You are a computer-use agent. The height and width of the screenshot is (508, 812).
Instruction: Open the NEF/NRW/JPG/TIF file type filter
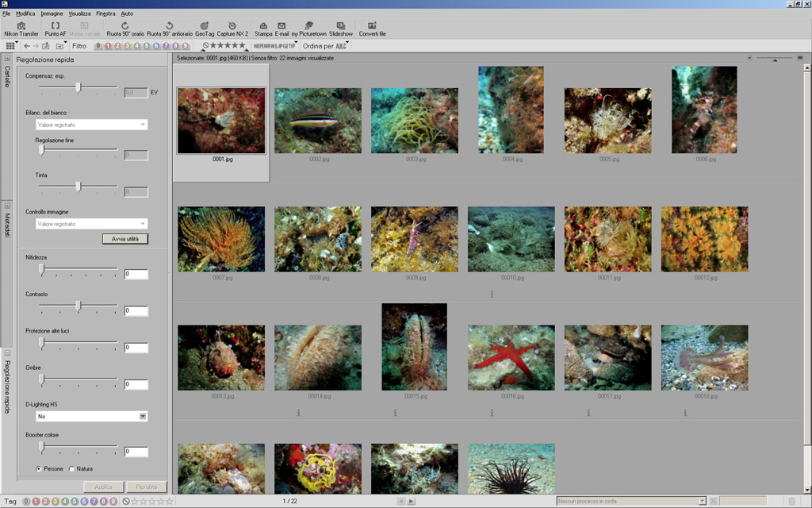[x=275, y=46]
